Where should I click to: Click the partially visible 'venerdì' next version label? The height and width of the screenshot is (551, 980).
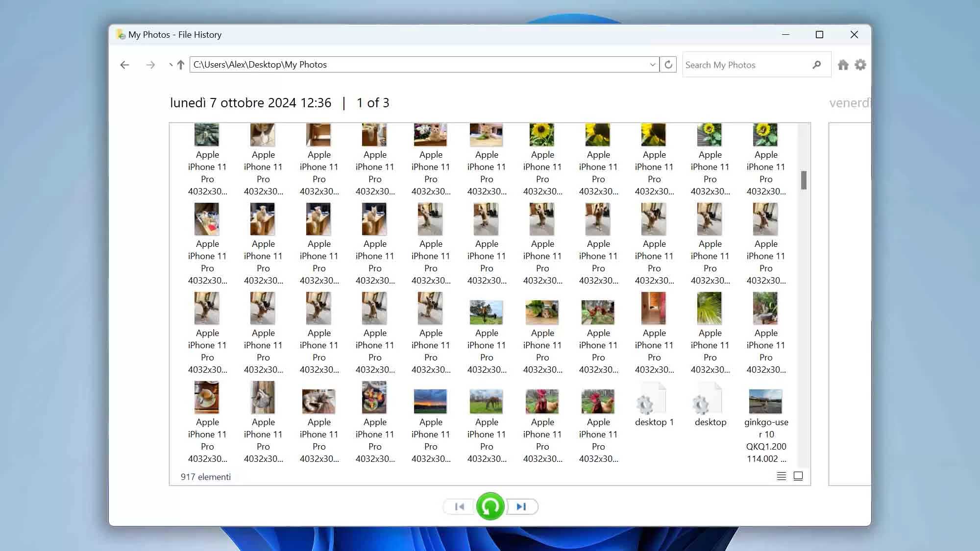[x=850, y=103]
